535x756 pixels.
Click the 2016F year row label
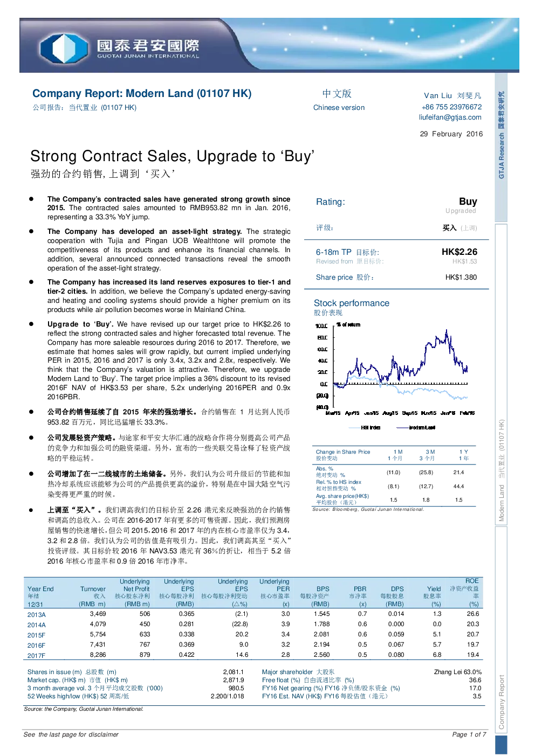pos(37,646)
